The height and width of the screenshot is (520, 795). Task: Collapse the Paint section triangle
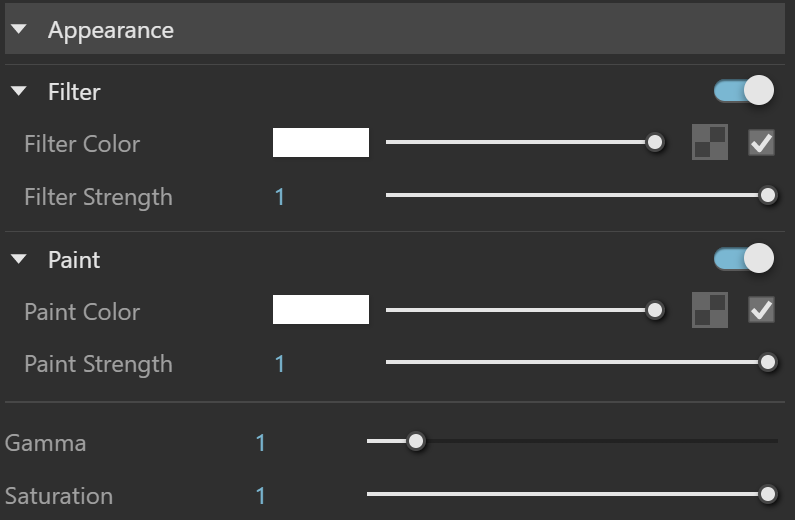19,259
